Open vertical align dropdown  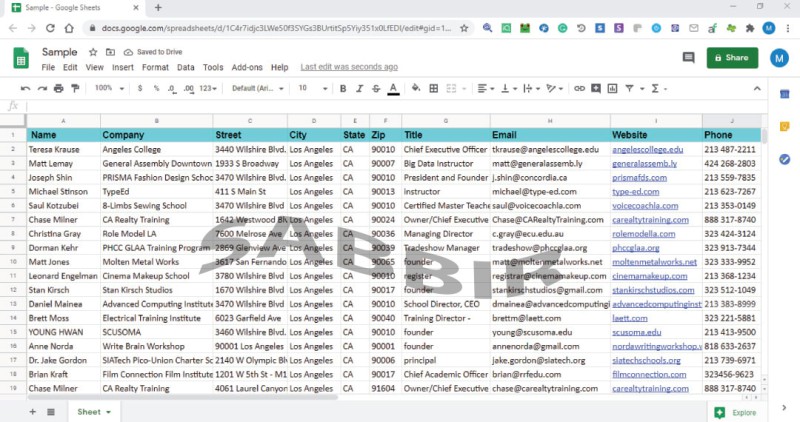click(509, 89)
